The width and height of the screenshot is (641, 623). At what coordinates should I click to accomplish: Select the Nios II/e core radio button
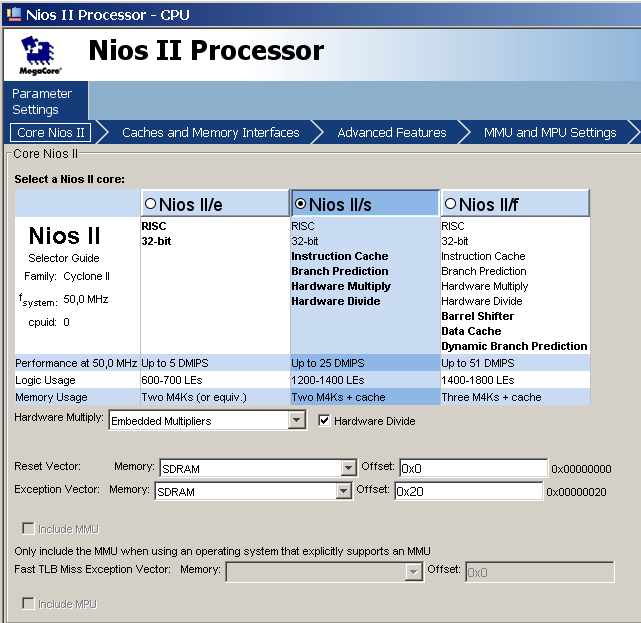[150, 204]
